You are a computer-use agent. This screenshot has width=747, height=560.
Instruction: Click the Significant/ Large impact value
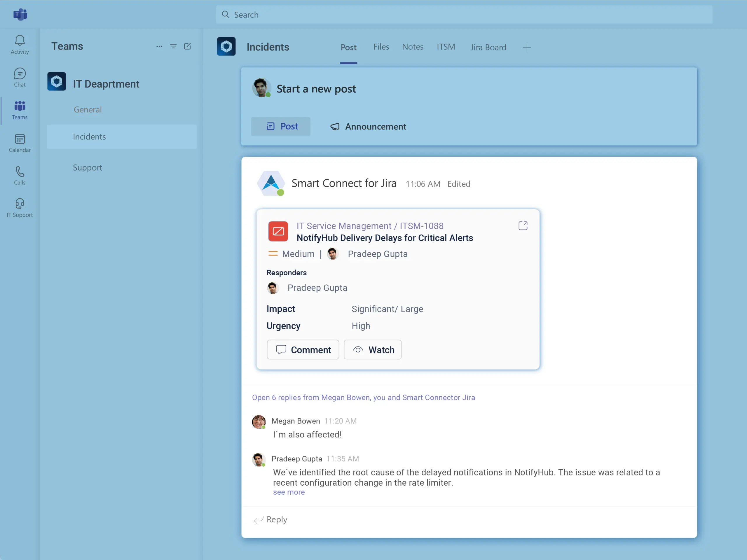[387, 309]
